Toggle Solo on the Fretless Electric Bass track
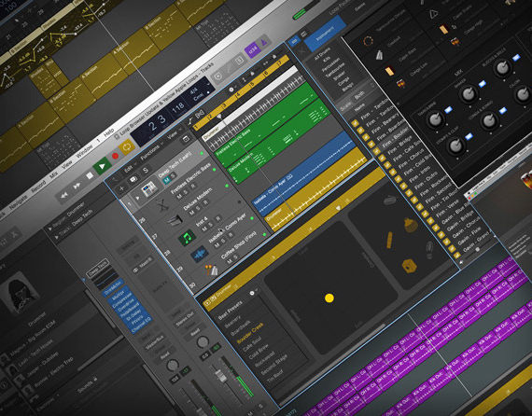 [x=186, y=193]
